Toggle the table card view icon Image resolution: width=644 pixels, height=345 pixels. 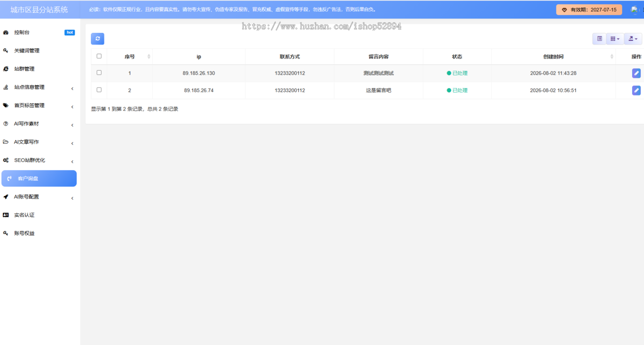(x=599, y=39)
